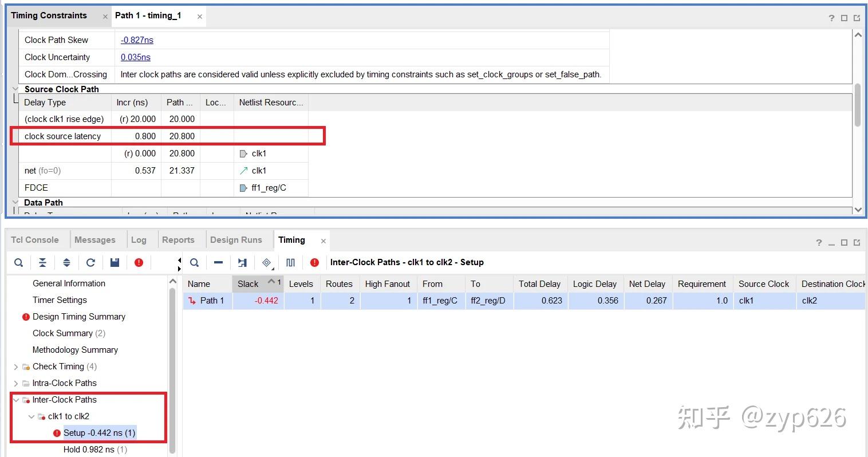Close the Path 1 - timing_1 tab
The width and height of the screenshot is (868, 457).
pyautogui.click(x=199, y=17)
